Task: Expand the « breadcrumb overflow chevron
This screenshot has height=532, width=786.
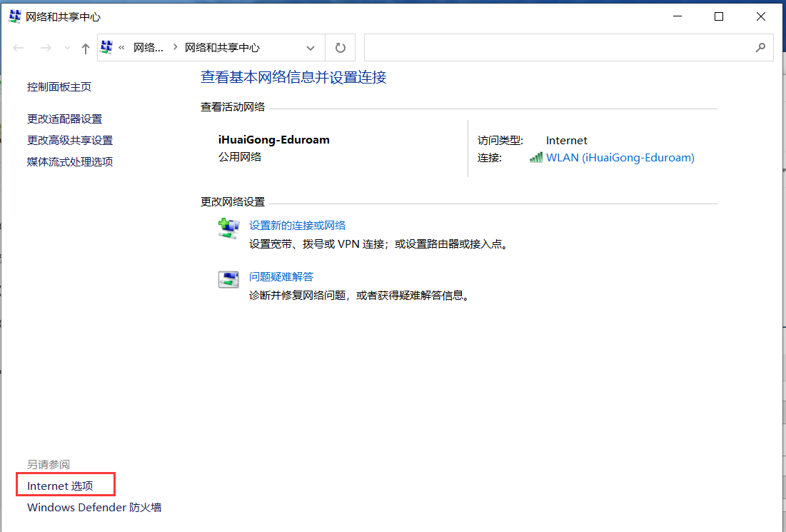Action: tap(122, 48)
